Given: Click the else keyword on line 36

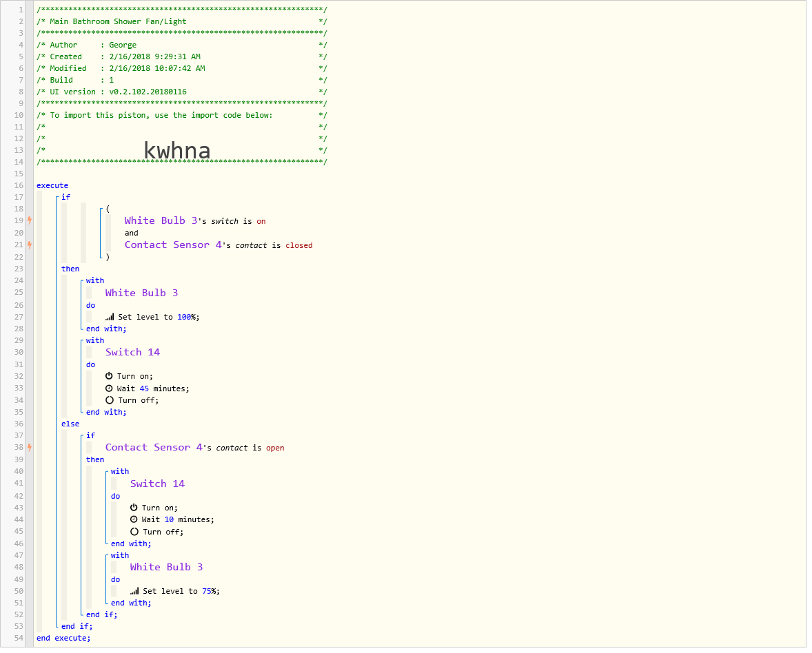Looking at the screenshot, I should click(70, 424).
